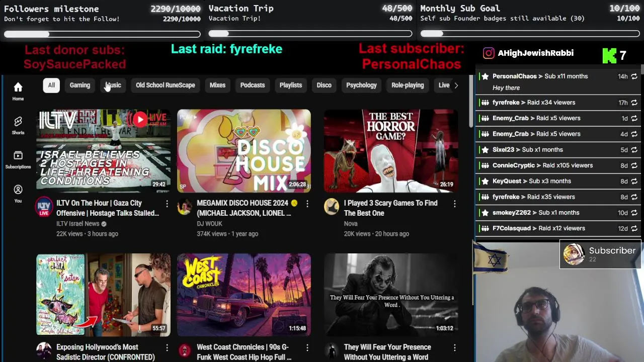The width and height of the screenshot is (644, 362).
Task: Click the Subscriber badge overlay
Action: [x=600, y=254]
